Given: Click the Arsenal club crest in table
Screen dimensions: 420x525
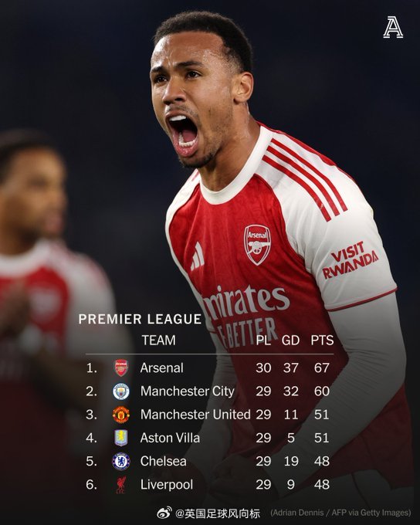Looking at the screenshot, I should pos(121,367).
